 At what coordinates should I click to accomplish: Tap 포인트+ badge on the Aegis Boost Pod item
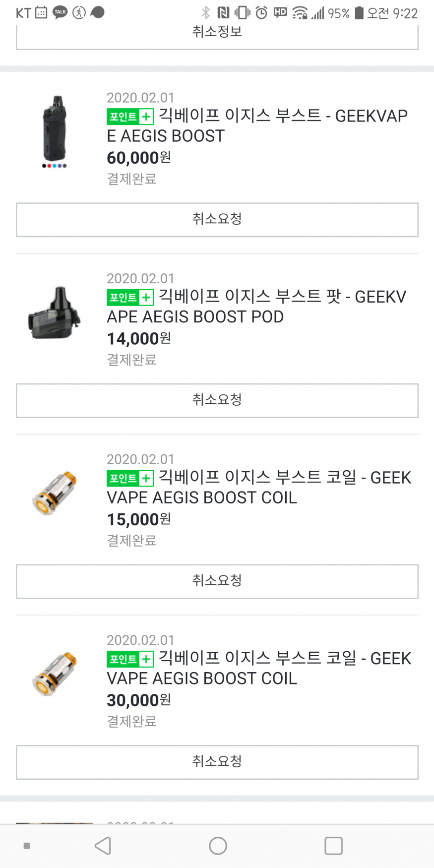coord(130,298)
